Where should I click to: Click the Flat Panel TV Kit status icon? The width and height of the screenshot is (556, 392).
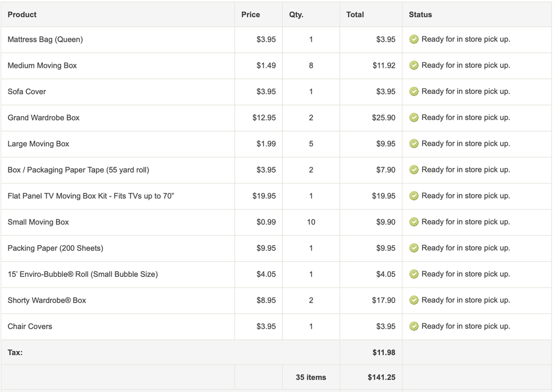414,196
